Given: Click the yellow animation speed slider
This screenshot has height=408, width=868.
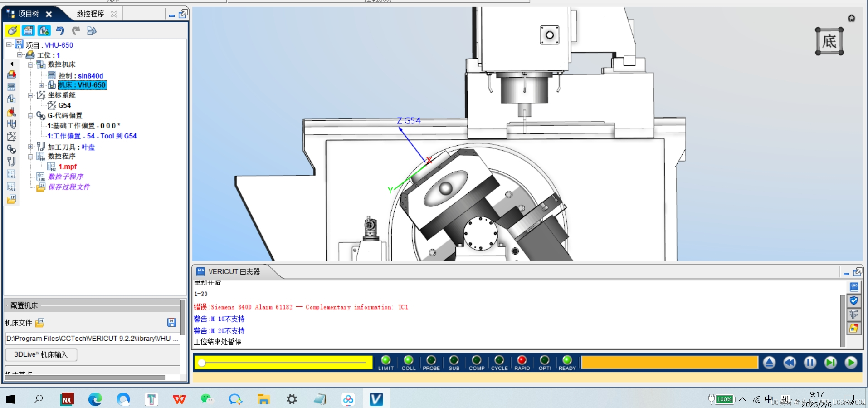Looking at the screenshot, I should pos(283,363).
